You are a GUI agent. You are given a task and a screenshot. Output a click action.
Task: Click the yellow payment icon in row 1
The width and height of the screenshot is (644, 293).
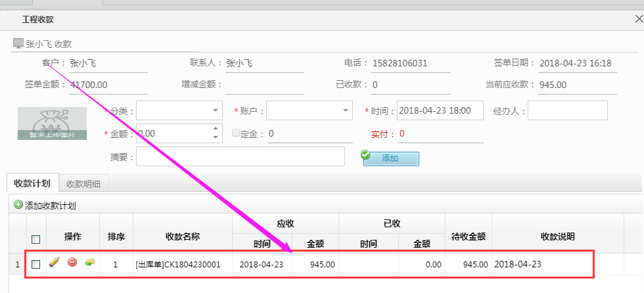(90, 263)
